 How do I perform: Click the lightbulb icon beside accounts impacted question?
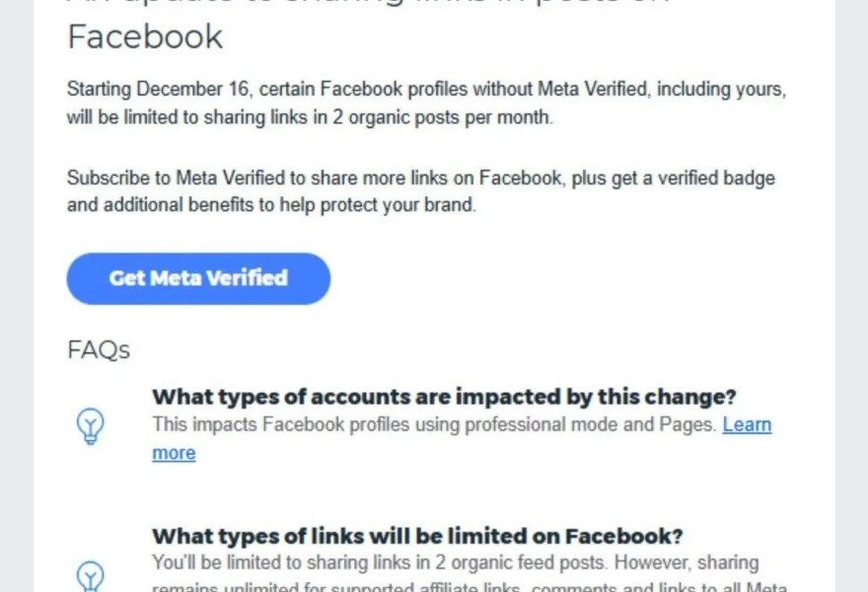[x=91, y=425]
